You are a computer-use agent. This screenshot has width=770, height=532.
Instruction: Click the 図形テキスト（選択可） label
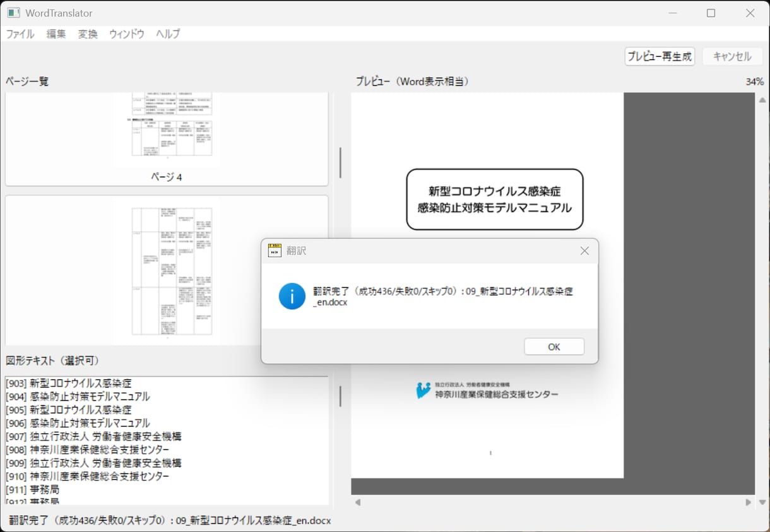[52, 360]
